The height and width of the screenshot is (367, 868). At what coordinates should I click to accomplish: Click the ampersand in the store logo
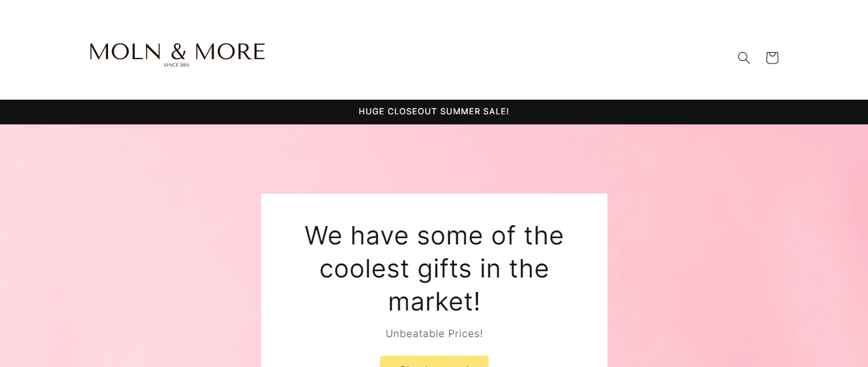(179, 52)
